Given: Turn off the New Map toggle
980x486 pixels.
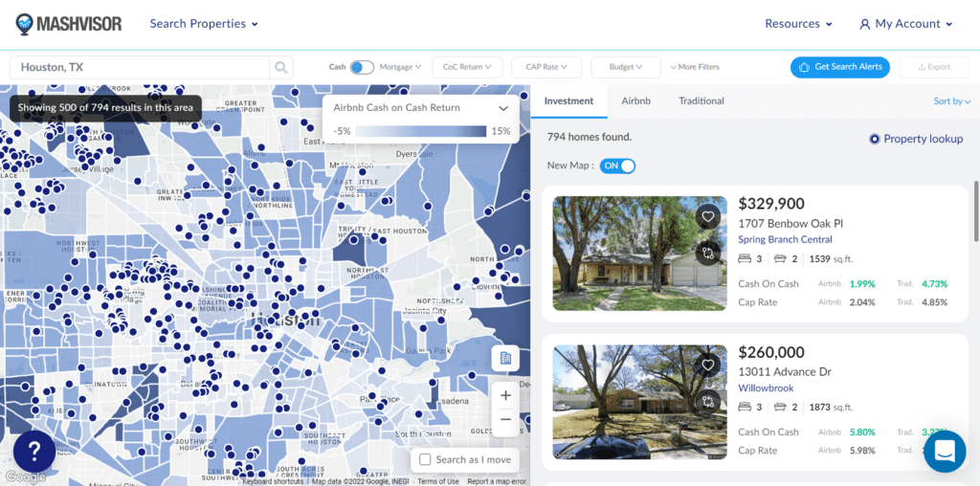Looking at the screenshot, I should [617, 166].
